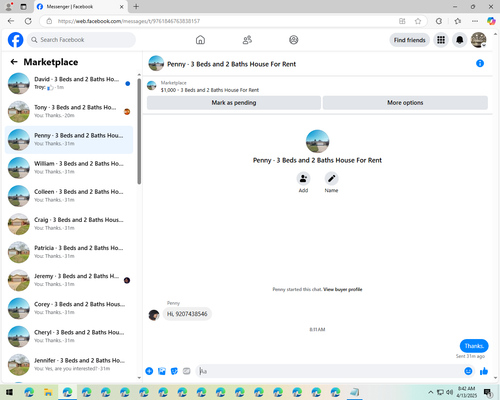Click the browser back arrow
The height and width of the screenshot is (400, 500).
pyautogui.click(x=11, y=21)
